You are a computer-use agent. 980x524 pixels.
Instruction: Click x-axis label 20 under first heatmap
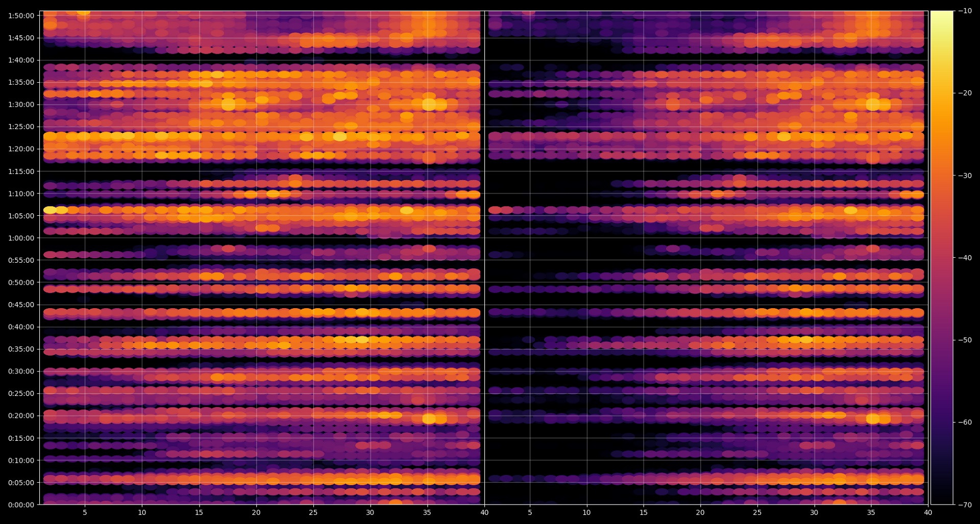(x=256, y=512)
